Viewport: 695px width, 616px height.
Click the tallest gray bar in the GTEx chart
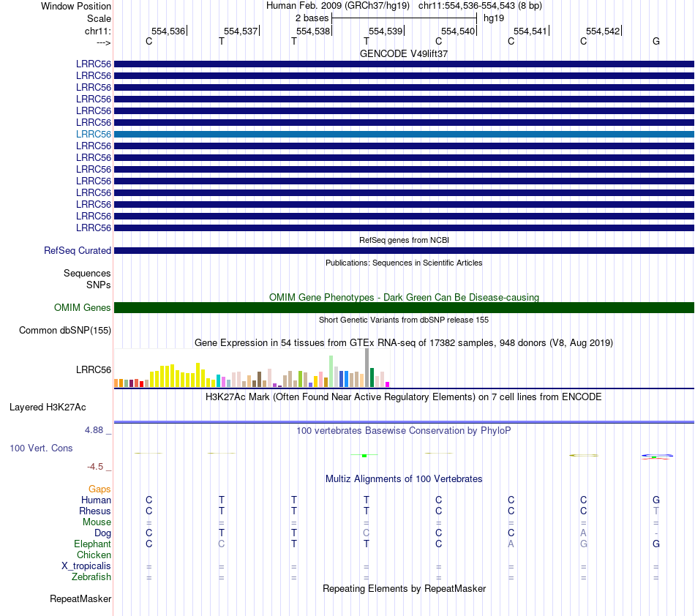[x=367, y=368]
